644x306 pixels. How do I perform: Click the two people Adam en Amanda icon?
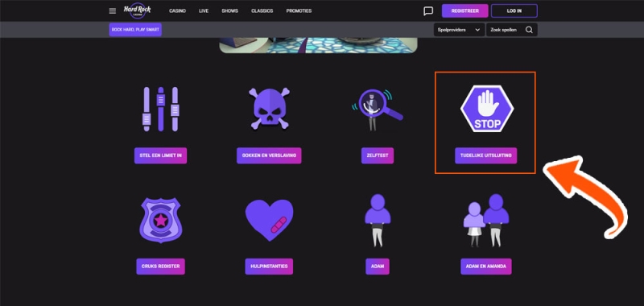coord(486,221)
